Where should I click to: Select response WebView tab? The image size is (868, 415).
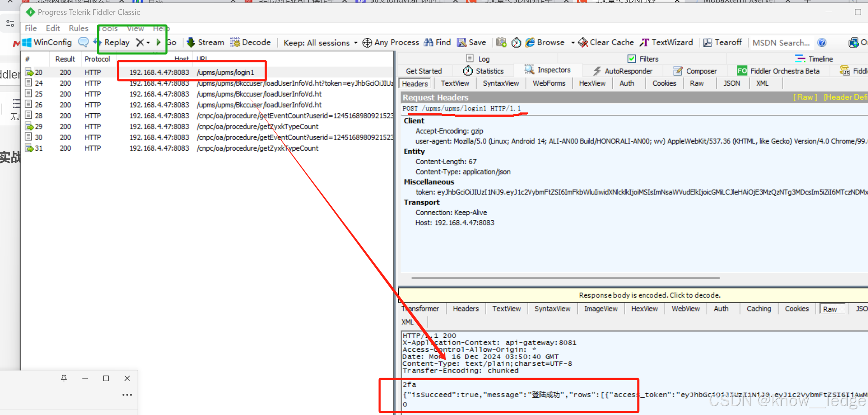(x=685, y=308)
